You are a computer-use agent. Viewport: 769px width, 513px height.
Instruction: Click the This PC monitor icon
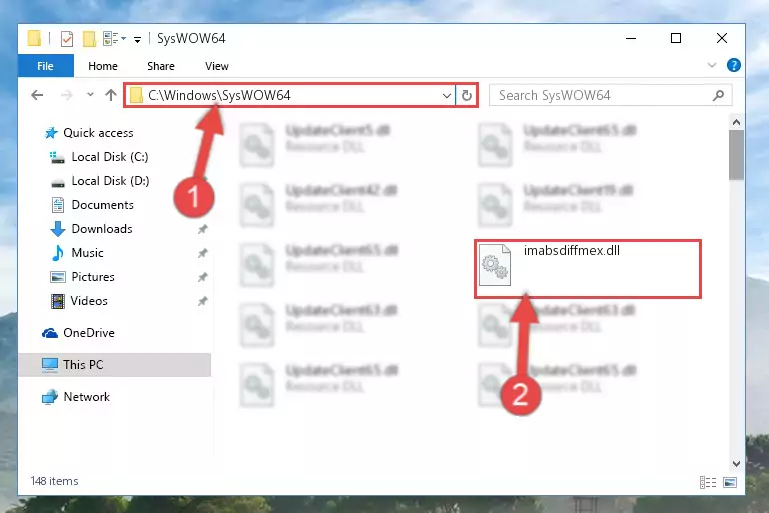click(50, 365)
